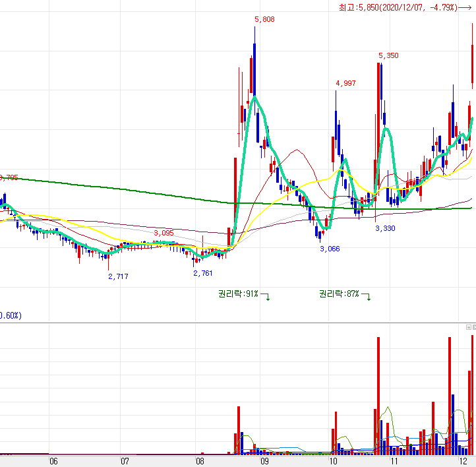Click the 3,066 low price label
This screenshot has height=467, width=476.
point(330,249)
